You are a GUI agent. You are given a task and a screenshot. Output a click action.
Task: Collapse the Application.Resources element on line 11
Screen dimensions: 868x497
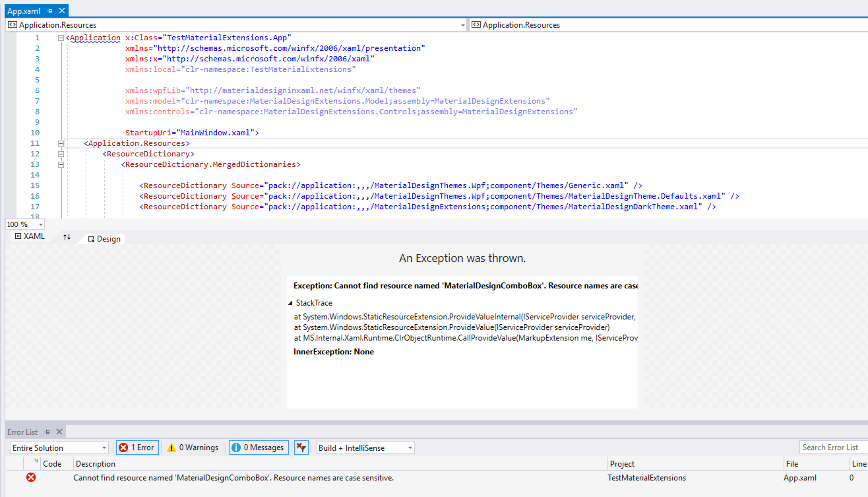[61, 143]
